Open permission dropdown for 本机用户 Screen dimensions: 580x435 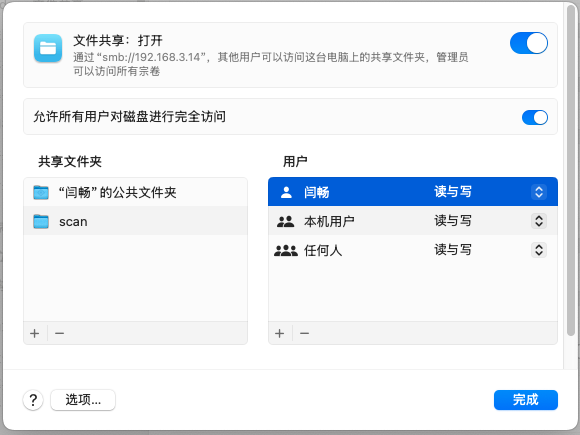click(x=539, y=221)
